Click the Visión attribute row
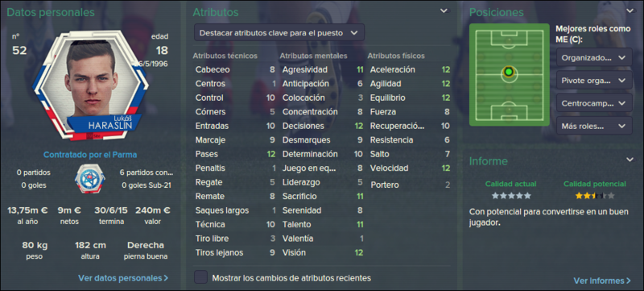This screenshot has width=644, height=291. click(x=323, y=252)
